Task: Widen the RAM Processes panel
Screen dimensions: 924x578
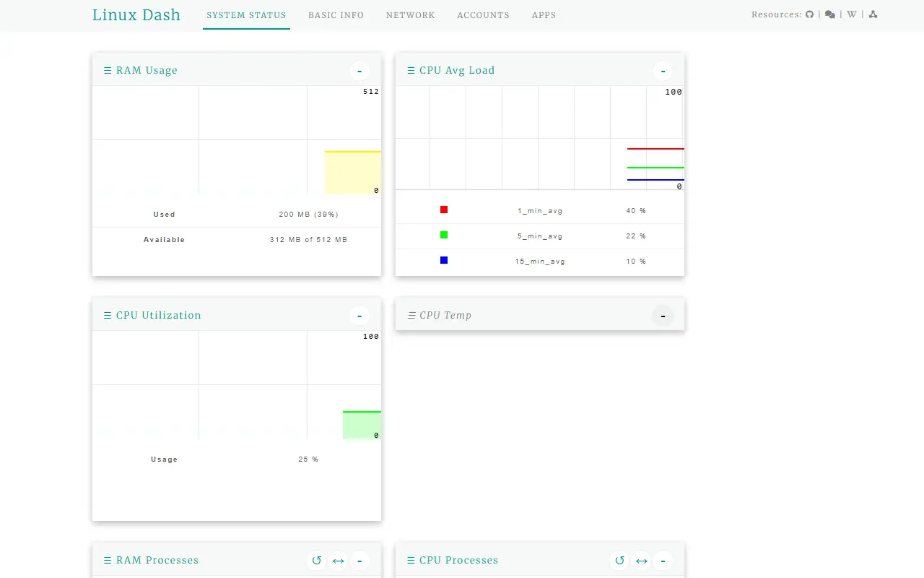Action: (x=338, y=561)
